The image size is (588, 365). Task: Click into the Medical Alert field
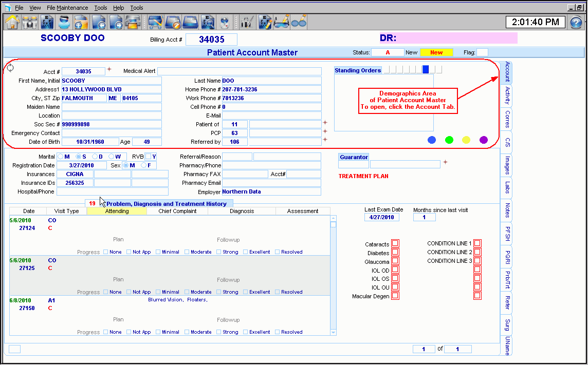tap(239, 71)
